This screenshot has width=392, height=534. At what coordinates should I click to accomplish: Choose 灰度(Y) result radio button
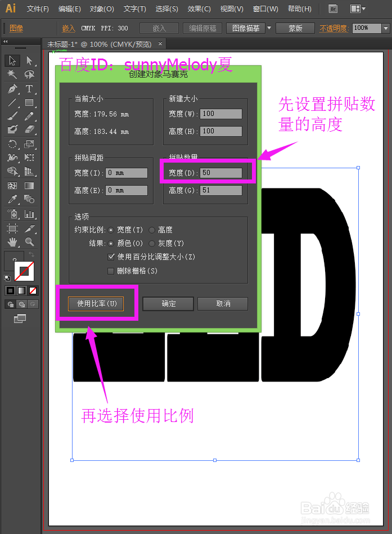152,244
